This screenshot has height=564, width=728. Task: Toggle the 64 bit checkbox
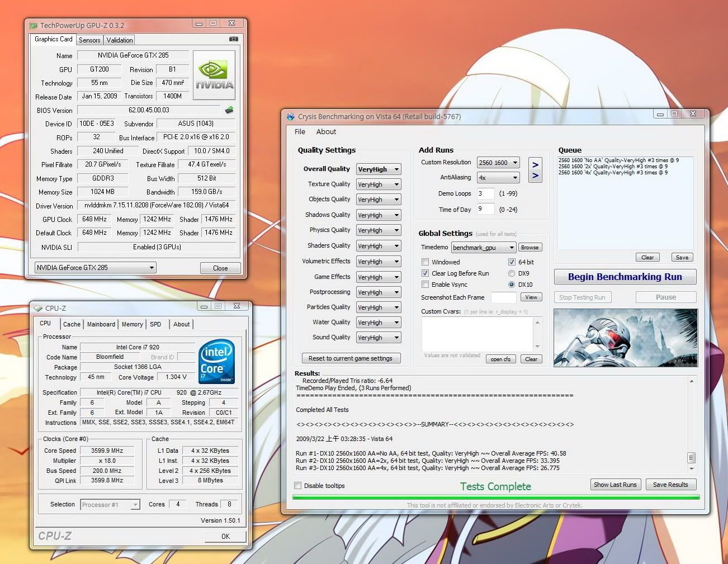tap(512, 262)
